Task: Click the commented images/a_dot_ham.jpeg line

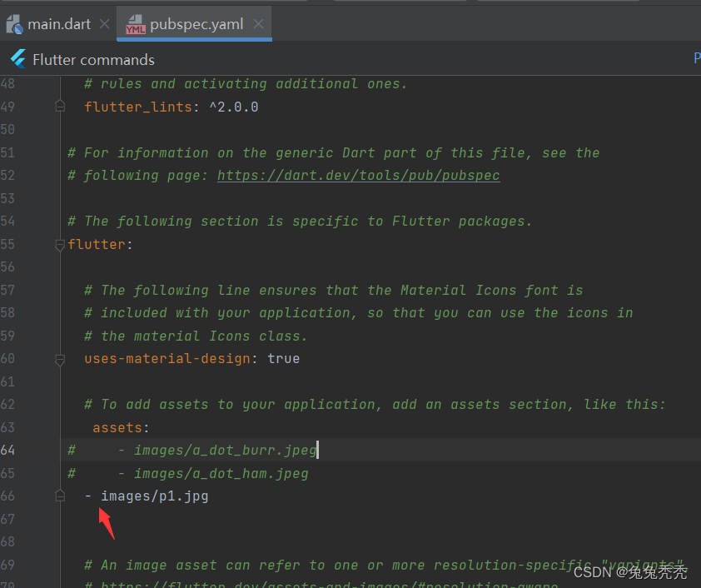Action: 188,474
